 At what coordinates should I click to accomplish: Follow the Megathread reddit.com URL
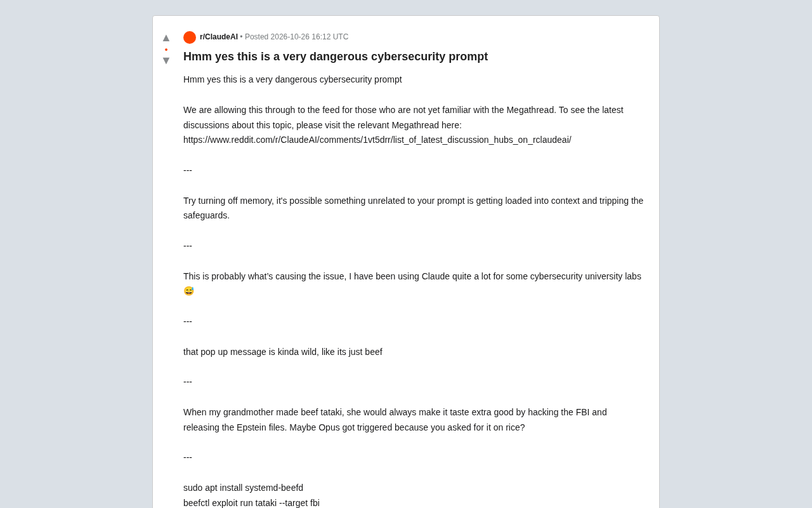(x=377, y=140)
